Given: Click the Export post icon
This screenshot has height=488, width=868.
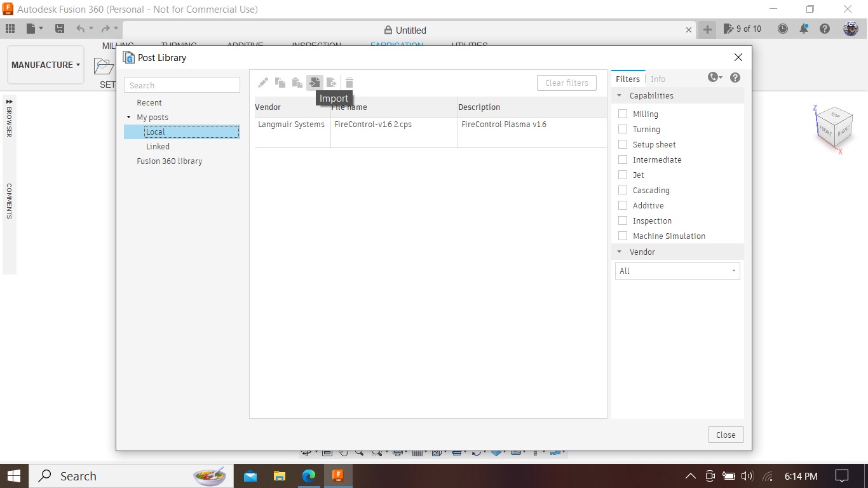Looking at the screenshot, I should pos(331,83).
